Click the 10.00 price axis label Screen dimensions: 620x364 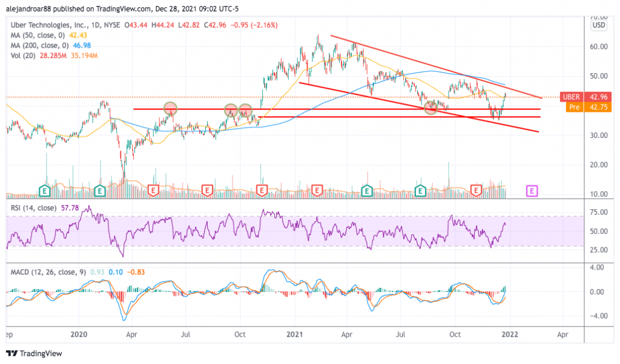599,194
